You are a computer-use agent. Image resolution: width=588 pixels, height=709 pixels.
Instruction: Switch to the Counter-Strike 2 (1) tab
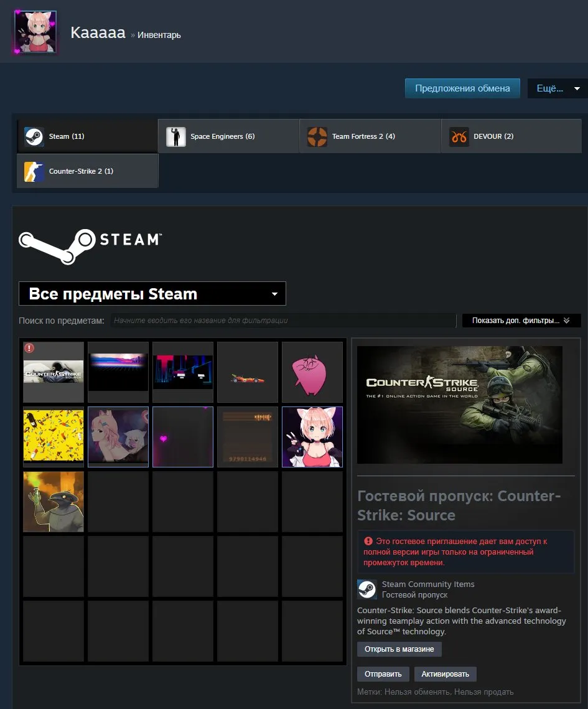(87, 171)
